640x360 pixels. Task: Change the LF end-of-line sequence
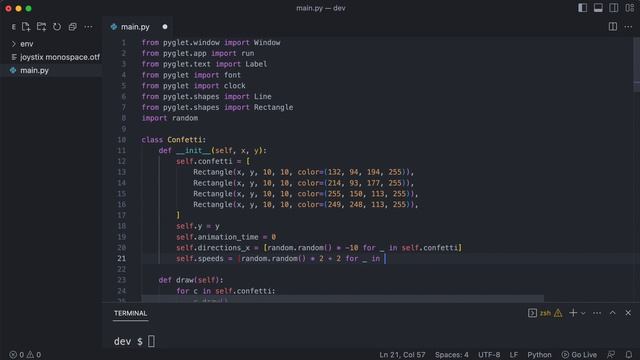pos(513,355)
